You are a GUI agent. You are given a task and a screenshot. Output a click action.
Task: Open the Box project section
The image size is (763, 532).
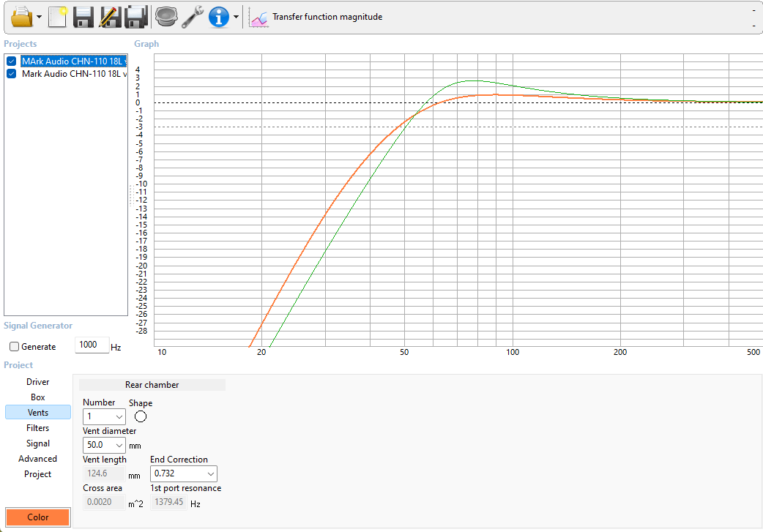[38, 397]
